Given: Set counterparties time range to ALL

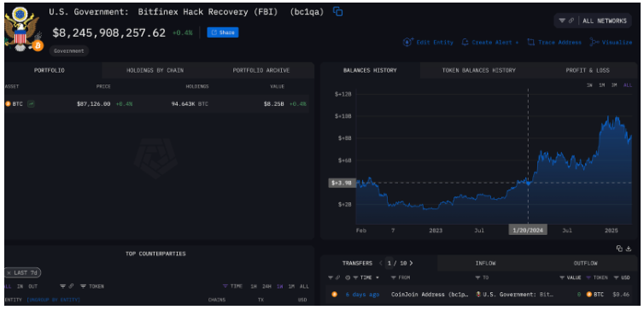Looking at the screenshot, I should 304,286.
